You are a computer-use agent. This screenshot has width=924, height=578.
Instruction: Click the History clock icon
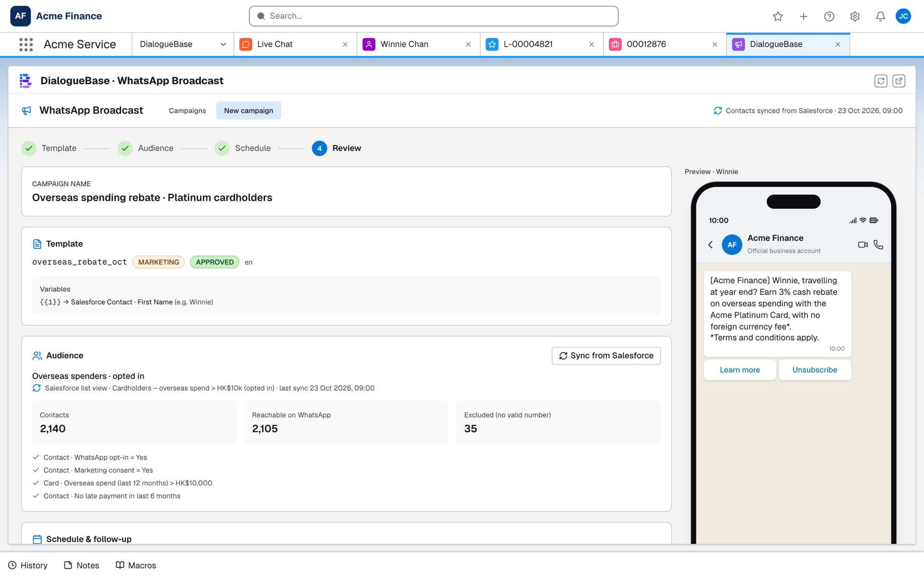click(13, 565)
